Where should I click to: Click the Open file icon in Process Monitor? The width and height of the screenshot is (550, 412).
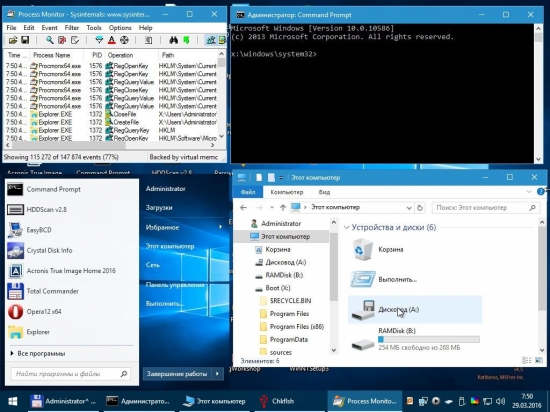click(13, 40)
